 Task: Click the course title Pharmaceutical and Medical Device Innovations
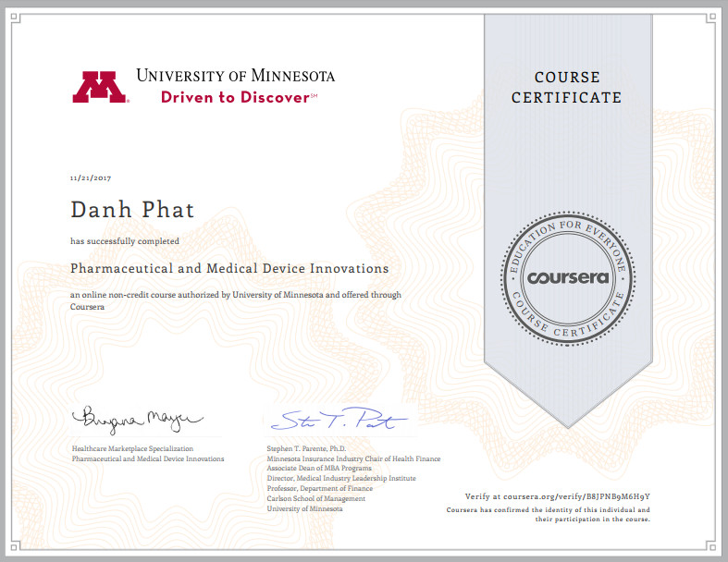tap(229, 268)
